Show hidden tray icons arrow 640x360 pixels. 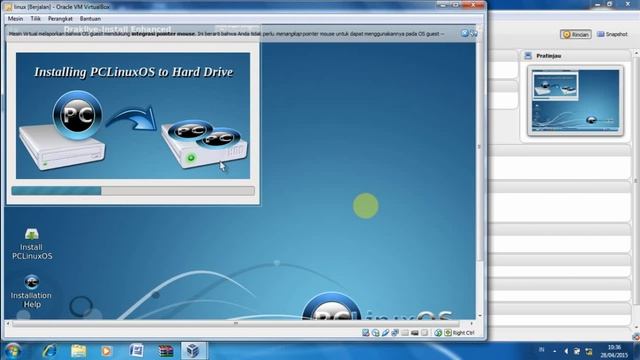click(x=554, y=351)
